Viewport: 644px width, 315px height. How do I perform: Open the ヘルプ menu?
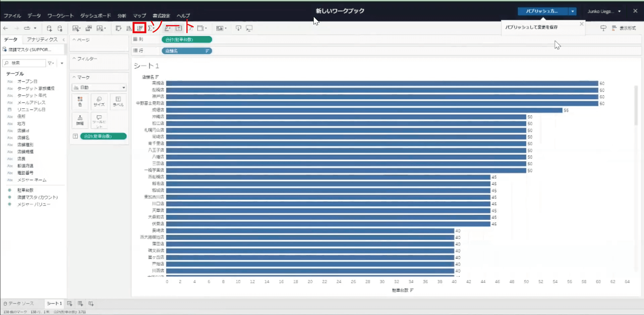pyautogui.click(x=183, y=16)
